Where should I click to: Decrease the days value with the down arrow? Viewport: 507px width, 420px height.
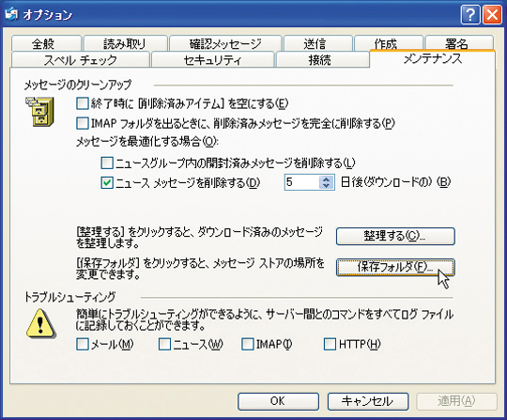tap(326, 186)
